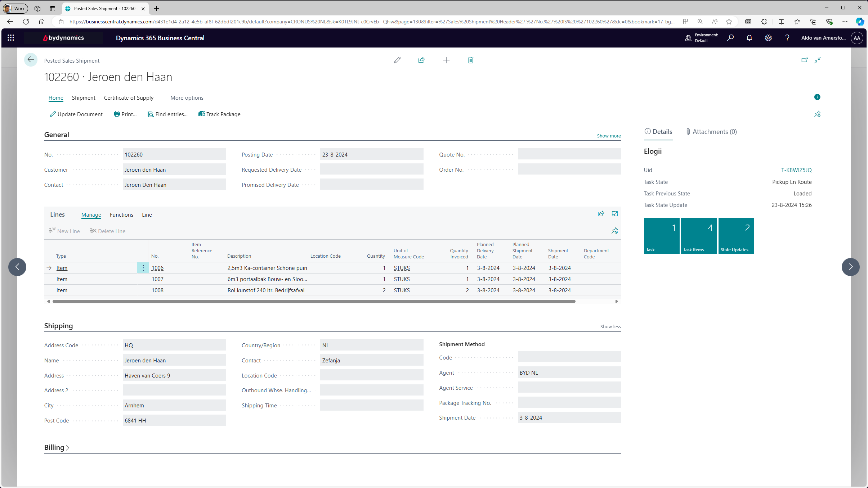Screen dimensions: 868x488
Task: Click the pencil edit icon in header
Action: pos(397,60)
